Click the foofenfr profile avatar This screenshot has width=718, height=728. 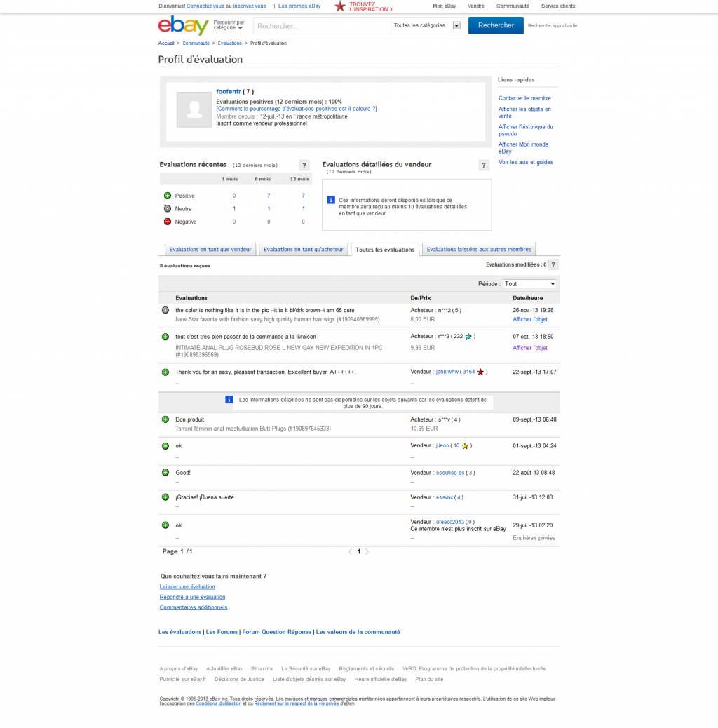[x=194, y=109]
